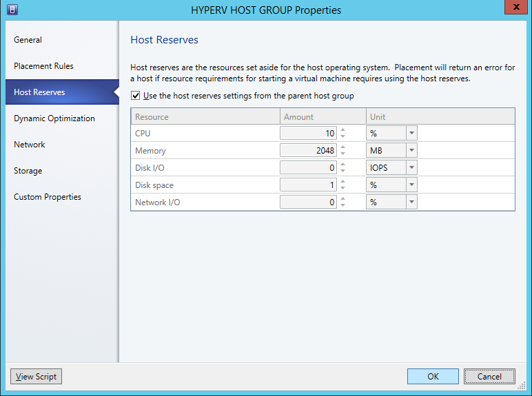The height and width of the screenshot is (396, 532).
Task: Increase the Network I/O reserve amount
Action: [x=342, y=198]
